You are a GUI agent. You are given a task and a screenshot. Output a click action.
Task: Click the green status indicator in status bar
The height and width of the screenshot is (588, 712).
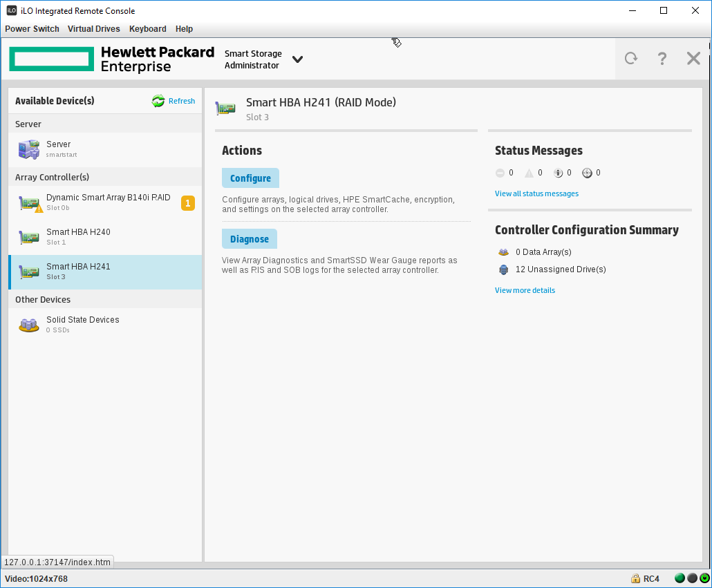click(x=680, y=578)
